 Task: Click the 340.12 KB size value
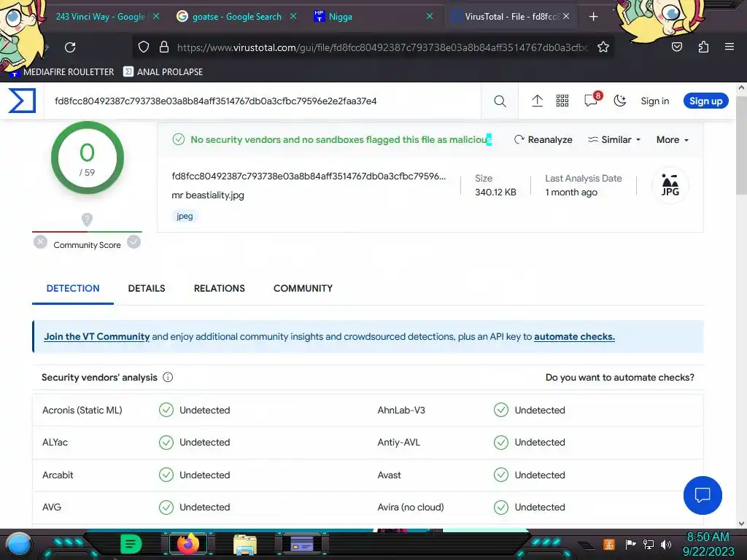pos(495,192)
